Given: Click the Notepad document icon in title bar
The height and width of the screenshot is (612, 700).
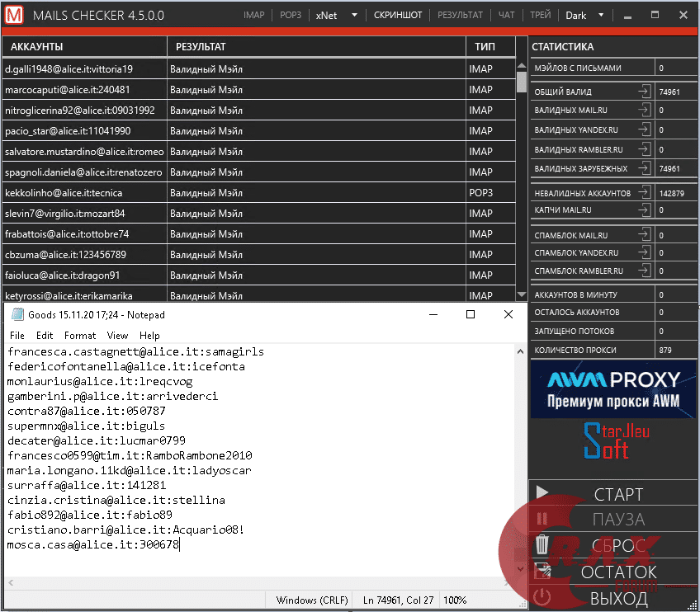Looking at the screenshot, I should [17, 314].
